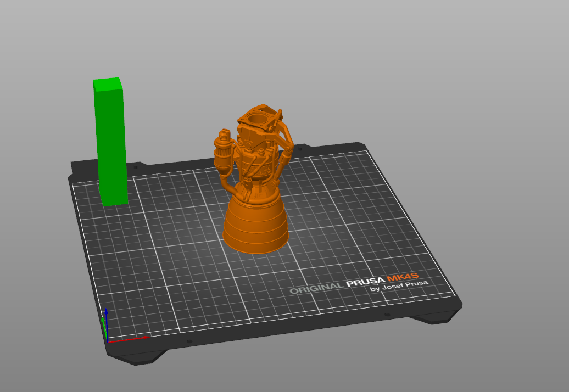Click the ORIGINAL text on the print bed
The height and width of the screenshot is (392, 569).
[x=317, y=288]
